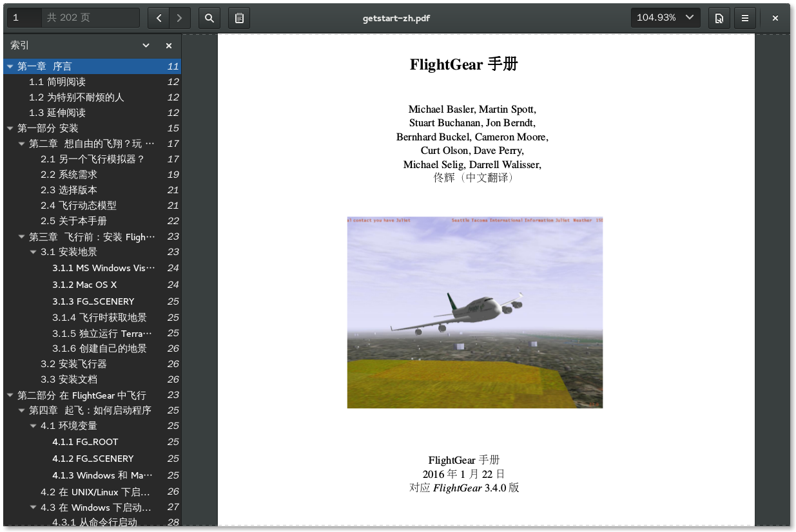Select 2.4 飞行动态模型

click(92, 205)
